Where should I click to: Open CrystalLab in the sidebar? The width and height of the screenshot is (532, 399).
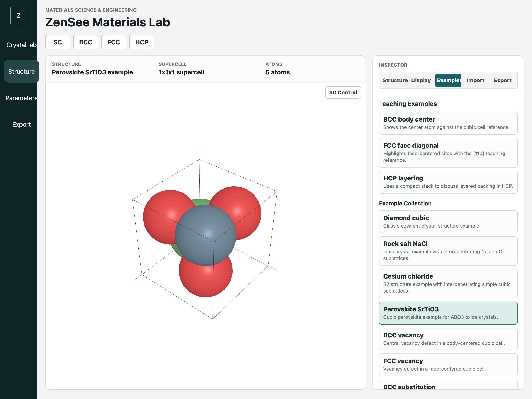(21, 45)
